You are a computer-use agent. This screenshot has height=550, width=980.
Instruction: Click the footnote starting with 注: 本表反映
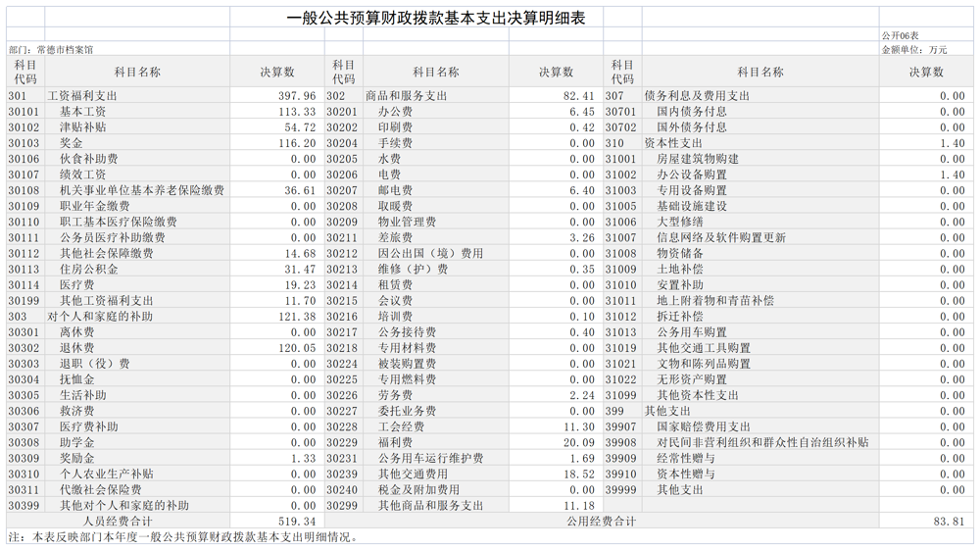184,537
